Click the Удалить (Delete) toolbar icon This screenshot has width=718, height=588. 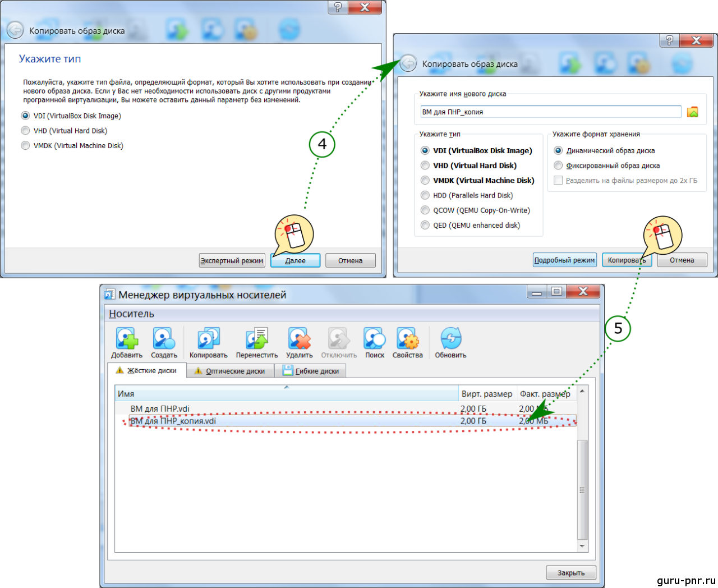(299, 339)
